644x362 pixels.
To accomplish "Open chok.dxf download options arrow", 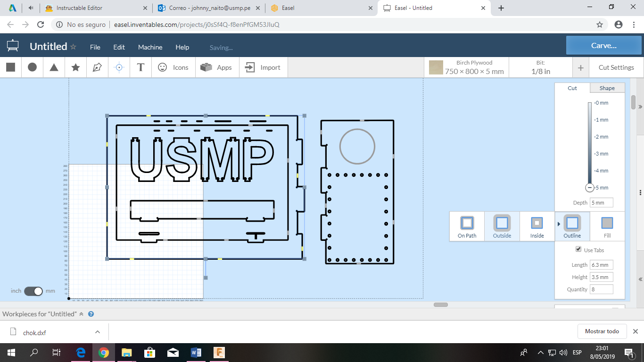I will click(x=98, y=332).
